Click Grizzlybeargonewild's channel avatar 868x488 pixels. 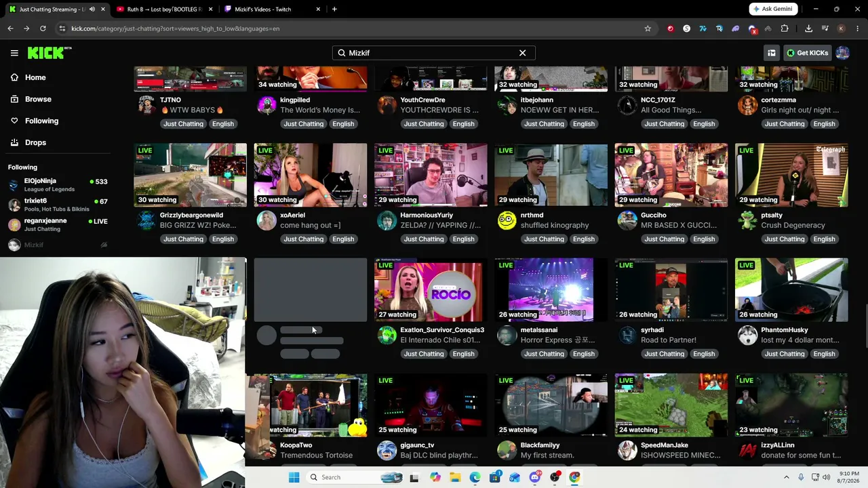pyautogui.click(x=146, y=220)
